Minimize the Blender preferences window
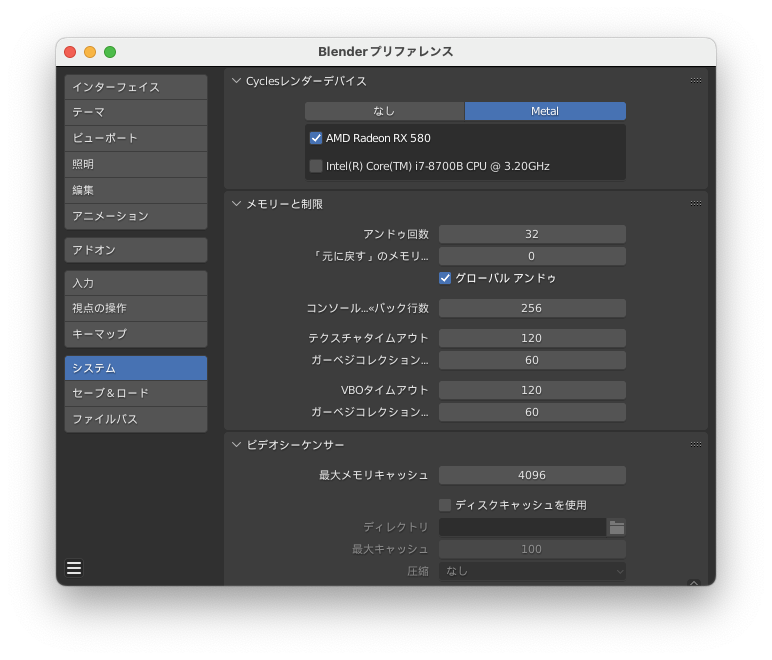 coord(90,52)
